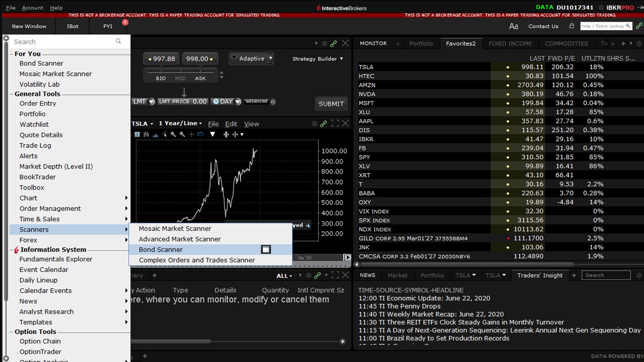
Task: Click the Contact Us link
Action: [543, 26]
